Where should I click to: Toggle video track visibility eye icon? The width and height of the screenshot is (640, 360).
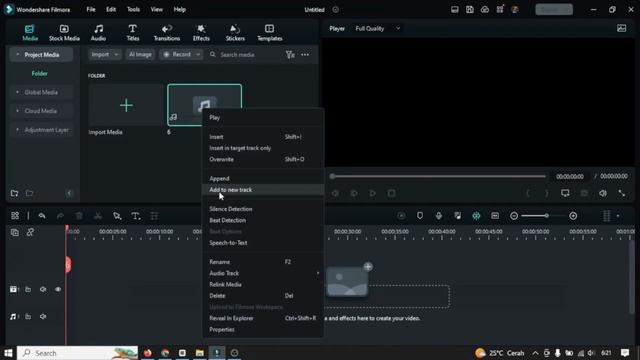[x=58, y=289]
